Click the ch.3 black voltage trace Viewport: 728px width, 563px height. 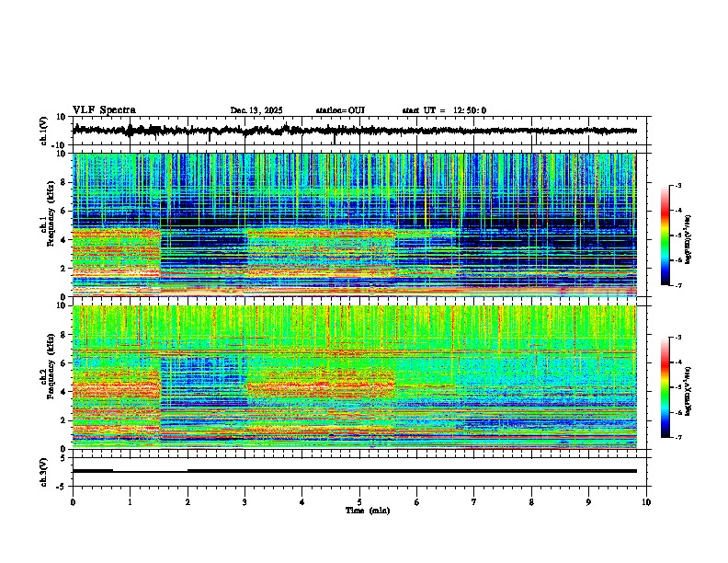click(354, 471)
